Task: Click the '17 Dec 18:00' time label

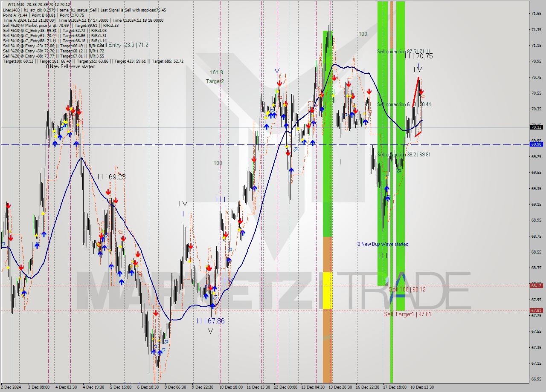Action: click(x=395, y=387)
